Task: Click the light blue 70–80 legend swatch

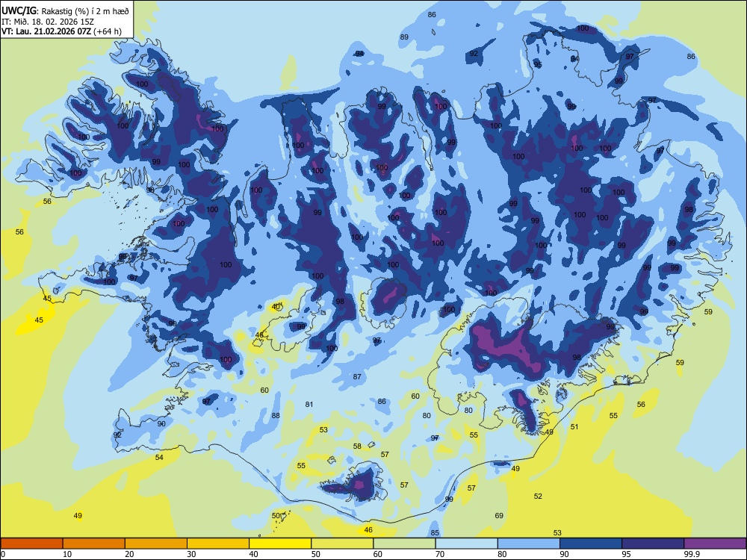Action: pos(466,544)
